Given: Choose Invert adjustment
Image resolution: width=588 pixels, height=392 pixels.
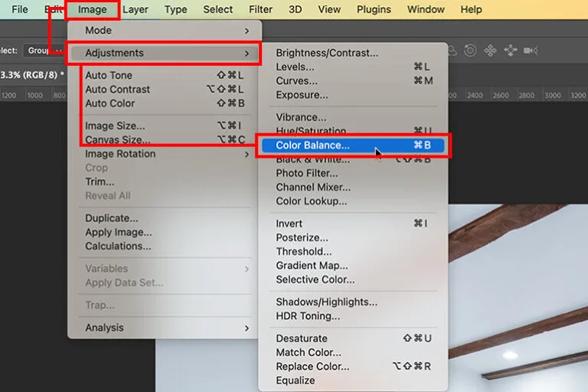Looking at the screenshot, I should (x=353, y=224).
